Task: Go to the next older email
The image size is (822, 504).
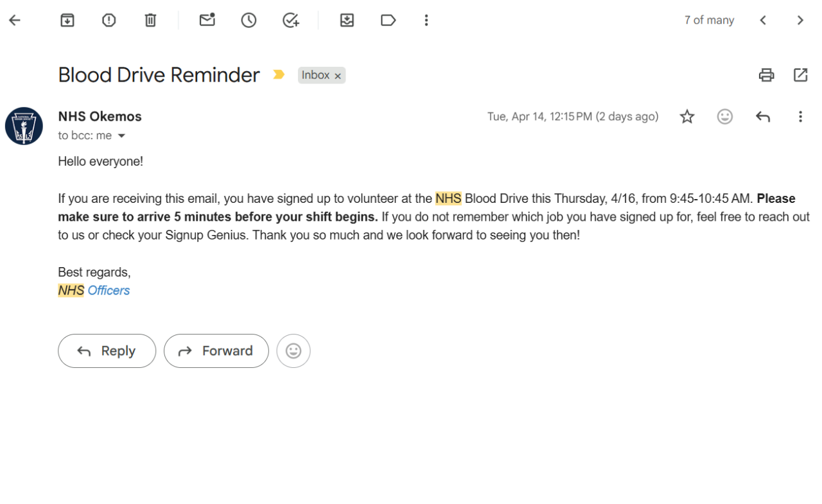Action: tap(800, 21)
